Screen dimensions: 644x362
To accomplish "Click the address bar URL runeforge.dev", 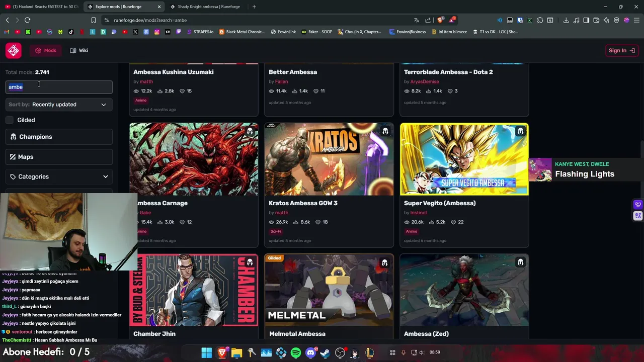I will 150,20.
